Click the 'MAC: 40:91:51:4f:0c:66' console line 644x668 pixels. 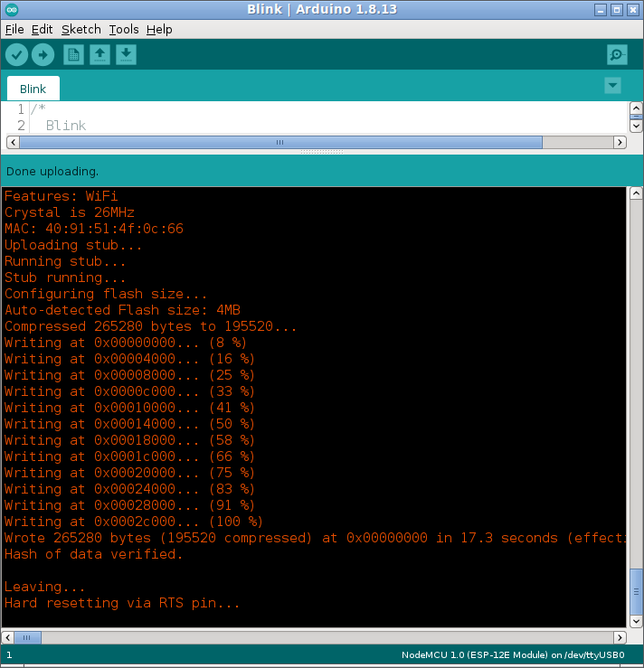(94, 229)
